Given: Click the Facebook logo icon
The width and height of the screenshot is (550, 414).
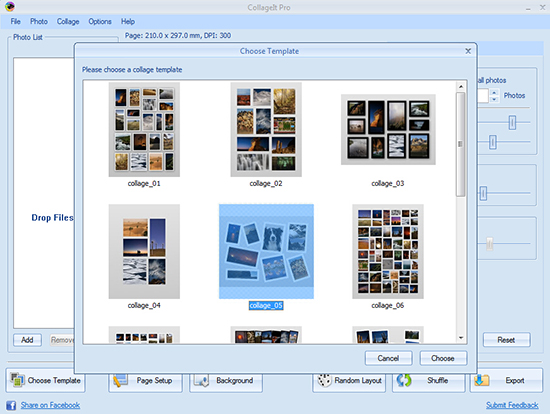Looking at the screenshot, I should tap(11, 405).
